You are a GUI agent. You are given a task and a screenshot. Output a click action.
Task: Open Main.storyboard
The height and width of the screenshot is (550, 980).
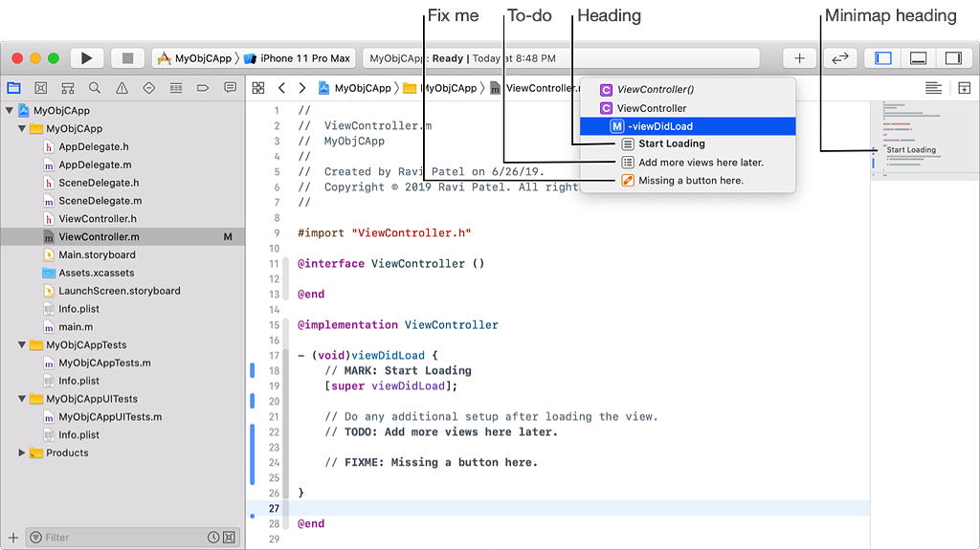(x=97, y=255)
